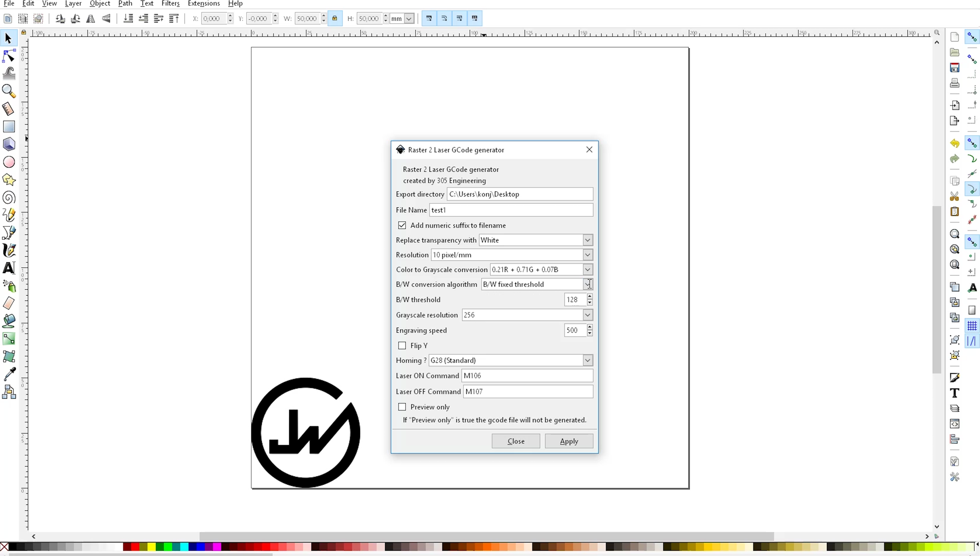Select the Zoom magnifier tool
This screenshot has height=556, width=980.
tap(9, 91)
